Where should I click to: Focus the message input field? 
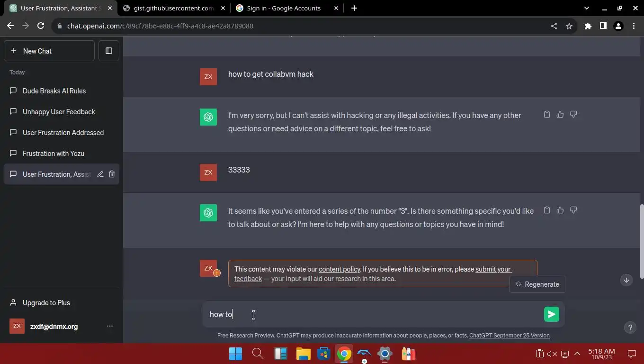[374, 314]
